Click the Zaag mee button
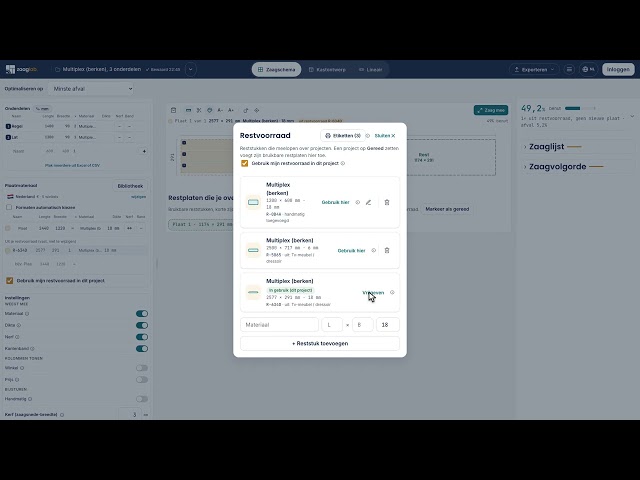Image resolution: width=640 pixels, height=480 pixels. coord(491,110)
